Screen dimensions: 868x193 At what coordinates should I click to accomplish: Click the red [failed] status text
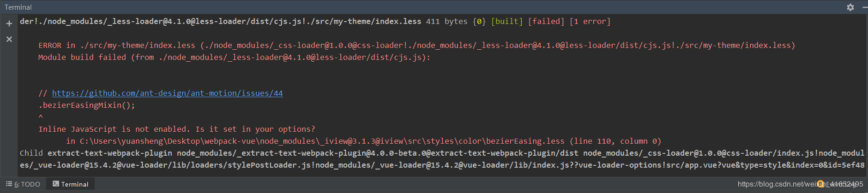[546, 21]
